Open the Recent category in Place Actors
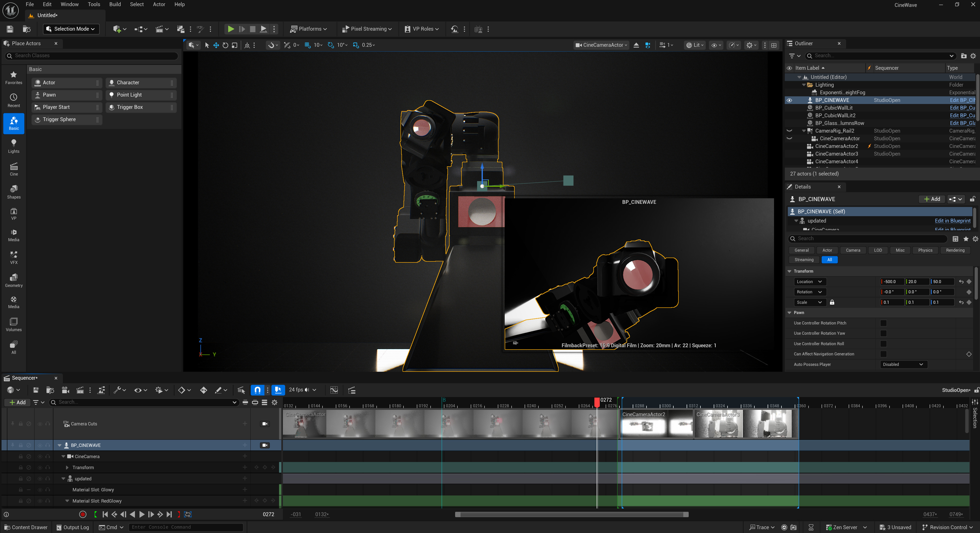This screenshot has width=980, height=533. [x=14, y=100]
